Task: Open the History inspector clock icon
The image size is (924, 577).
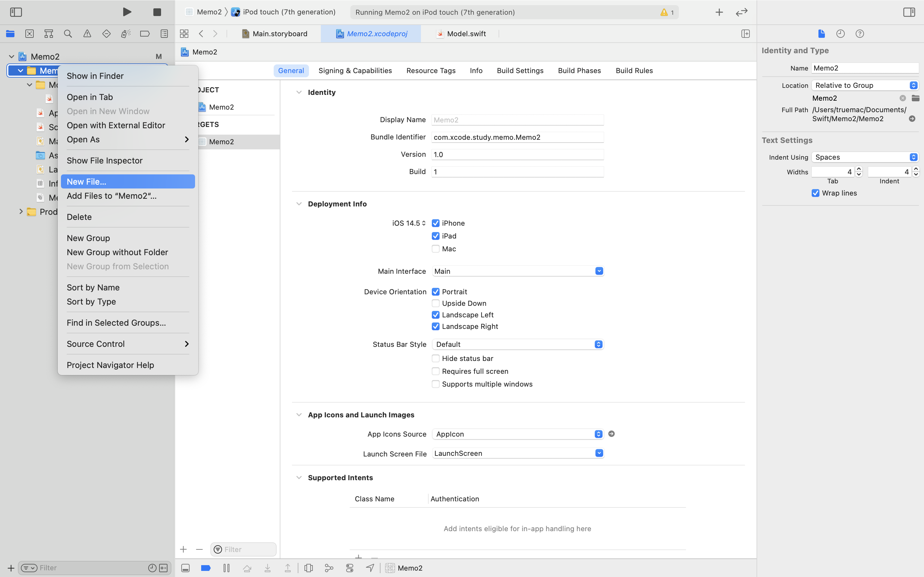Action: [840, 34]
